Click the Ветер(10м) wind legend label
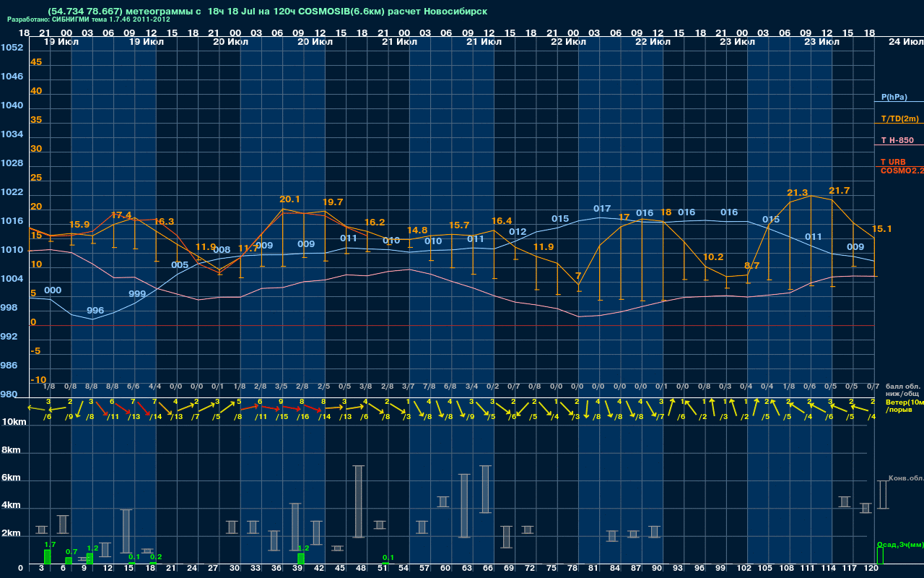 click(903, 401)
